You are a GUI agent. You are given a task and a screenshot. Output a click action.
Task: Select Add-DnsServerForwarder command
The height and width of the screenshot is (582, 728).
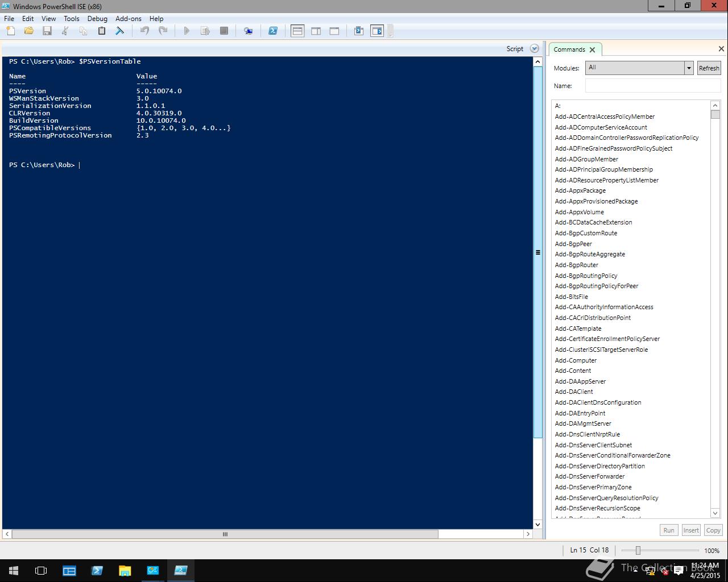click(x=590, y=476)
